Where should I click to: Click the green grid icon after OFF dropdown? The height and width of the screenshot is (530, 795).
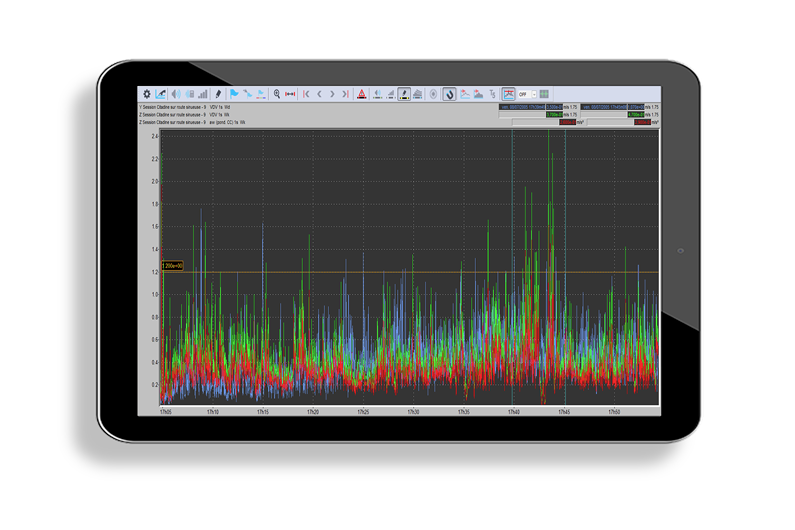click(545, 94)
